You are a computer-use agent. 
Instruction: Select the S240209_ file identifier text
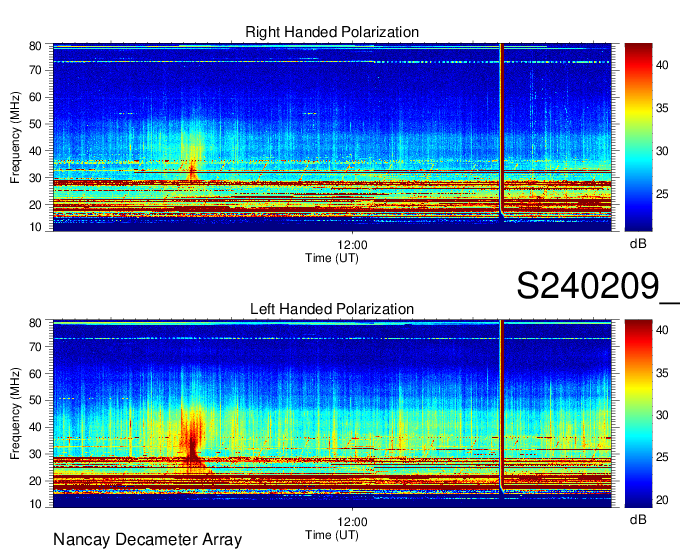(x=598, y=286)
